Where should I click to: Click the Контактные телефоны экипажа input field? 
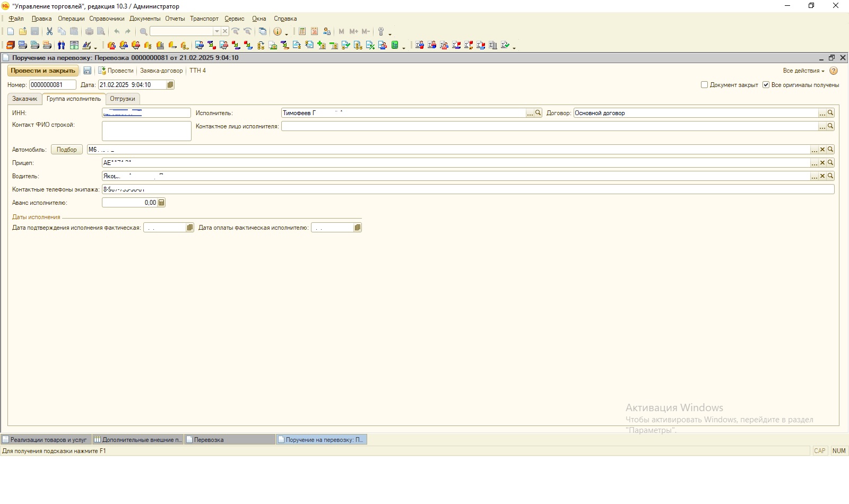(x=467, y=189)
